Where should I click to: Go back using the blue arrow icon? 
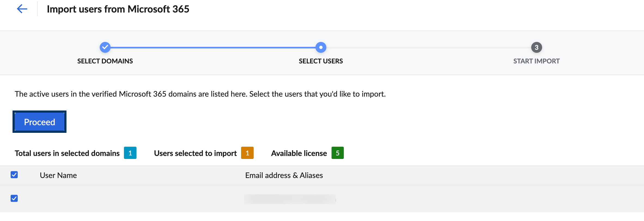[x=22, y=9]
